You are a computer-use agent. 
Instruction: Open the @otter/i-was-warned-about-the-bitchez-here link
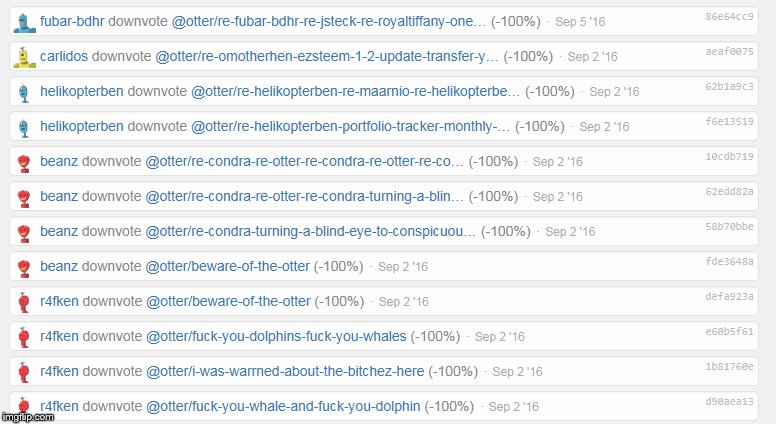coord(285,372)
